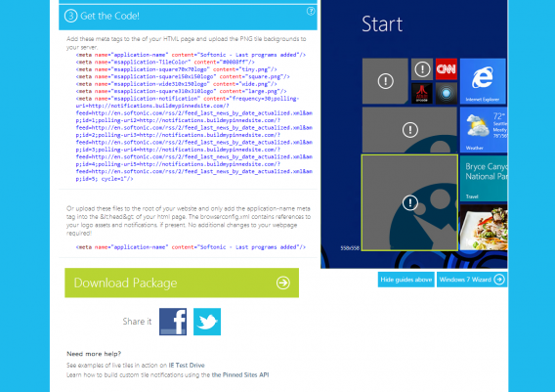This screenshot has width=555, height=392.
Task: Click the msapplication-square70x70logo code line
Action: point(176,69)
